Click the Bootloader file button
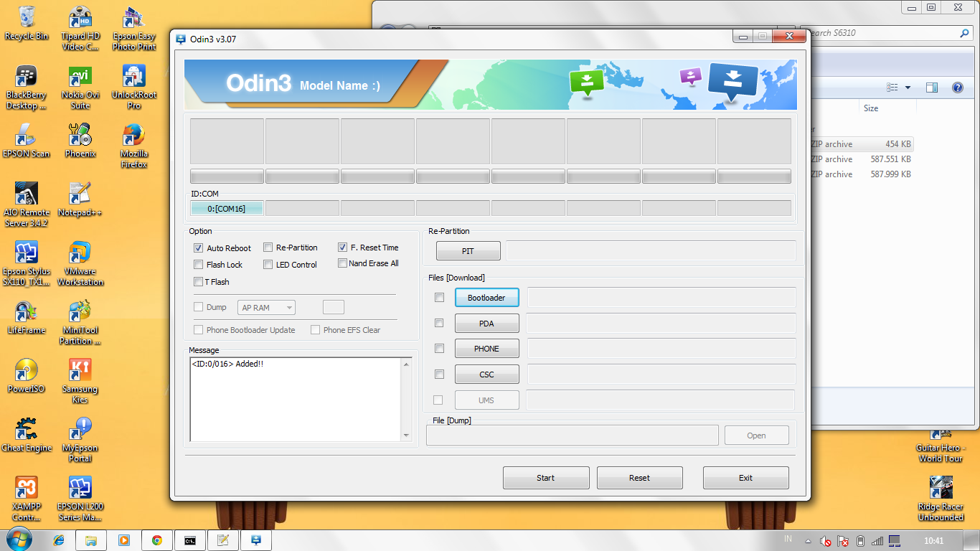The height and width of the screenshot is (551, 980). (x=486, y=298)
